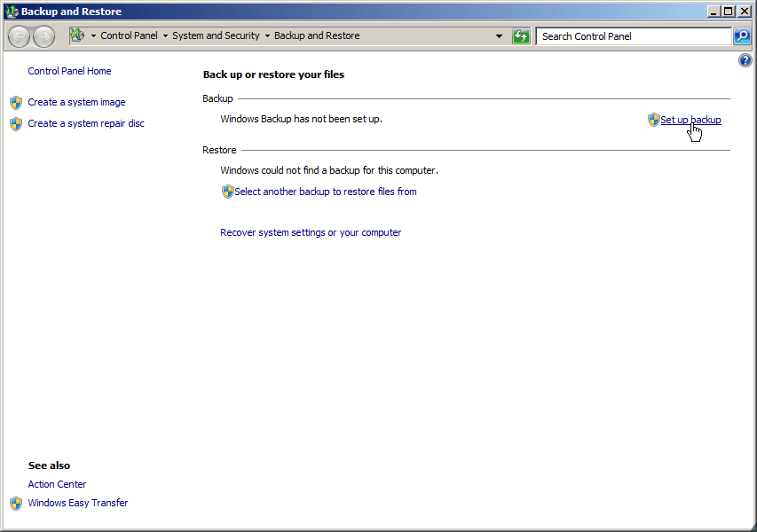Open the blue Help question mark icon

click(745, 60)
